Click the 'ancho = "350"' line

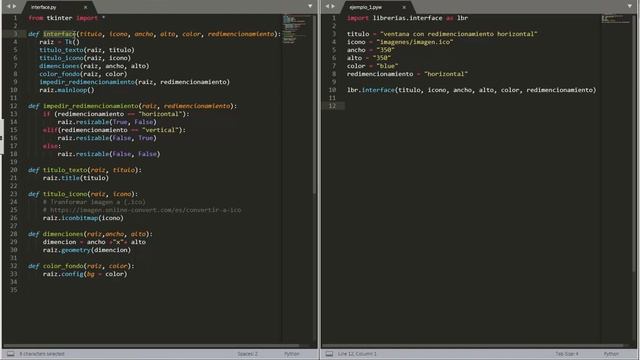click(x=371, y=50)
